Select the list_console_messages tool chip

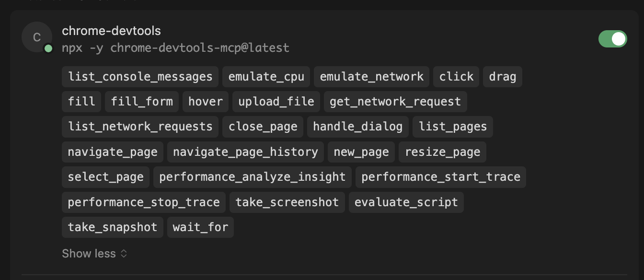tap(140, 77)
